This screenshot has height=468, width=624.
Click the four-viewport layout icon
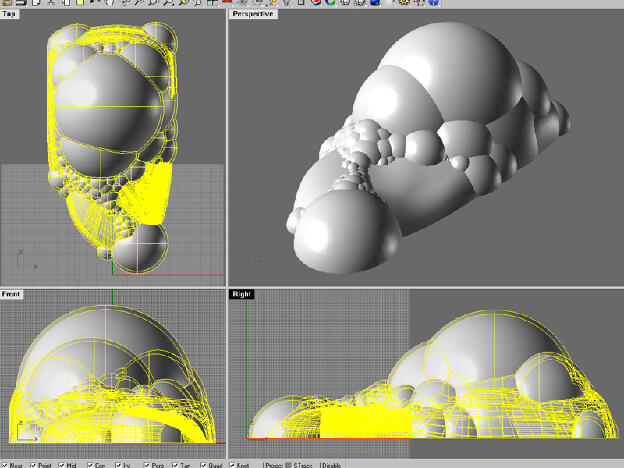click(214, 3)
